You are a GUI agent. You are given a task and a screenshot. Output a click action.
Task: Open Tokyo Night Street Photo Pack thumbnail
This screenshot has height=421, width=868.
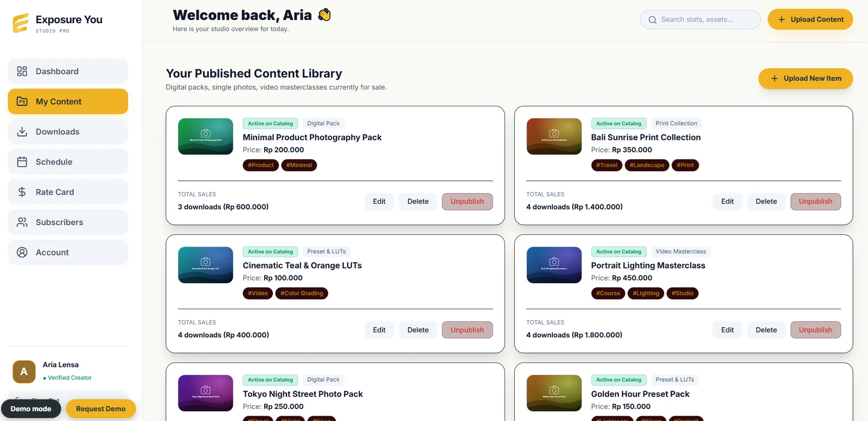(206, 393)
